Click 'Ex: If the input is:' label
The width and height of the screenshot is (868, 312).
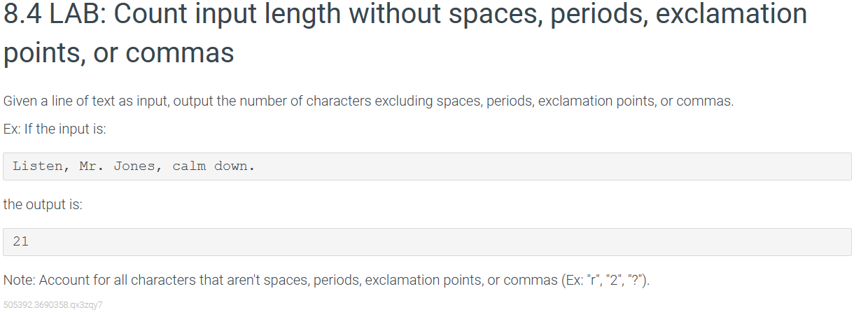point(55,129)
